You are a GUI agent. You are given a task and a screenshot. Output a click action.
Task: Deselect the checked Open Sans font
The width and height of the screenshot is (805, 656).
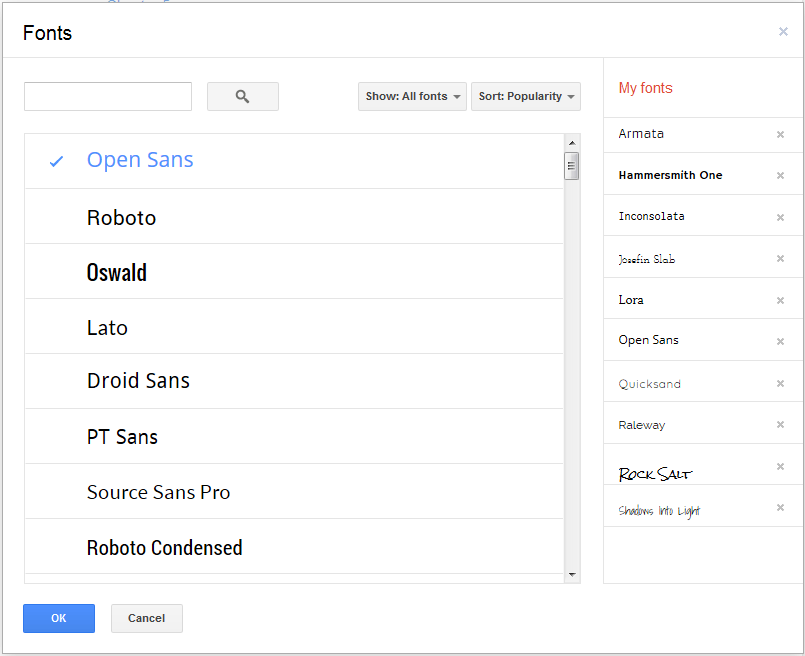coord(294,161)
